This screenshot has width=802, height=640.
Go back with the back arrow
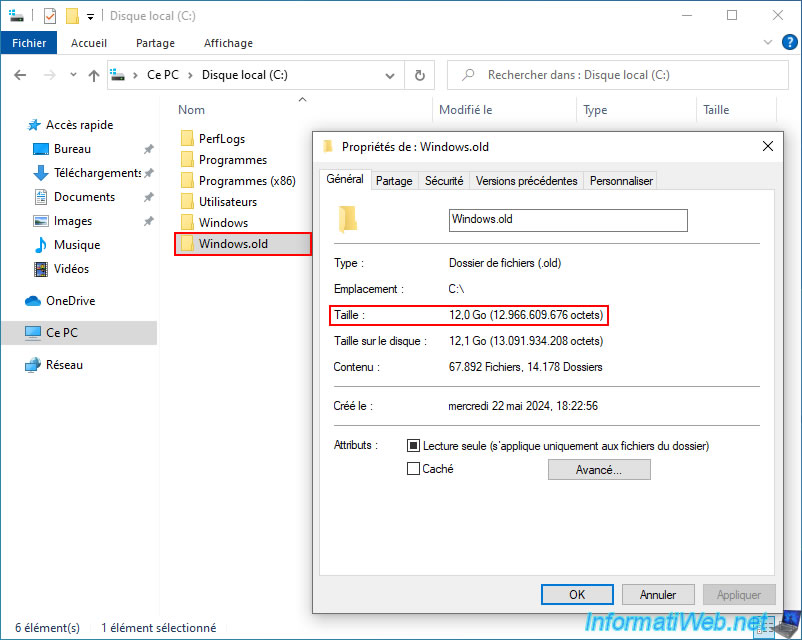20,75
